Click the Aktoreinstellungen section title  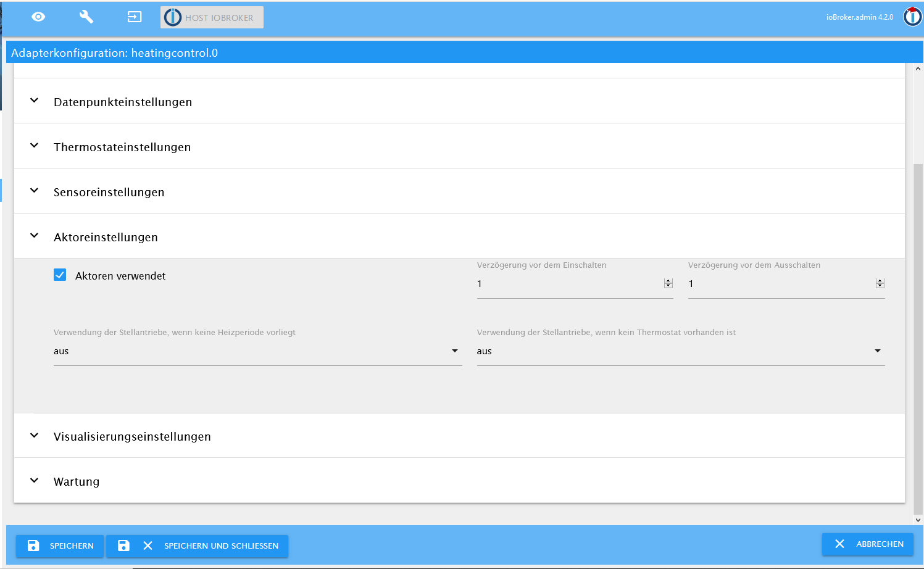click(106, 238)
